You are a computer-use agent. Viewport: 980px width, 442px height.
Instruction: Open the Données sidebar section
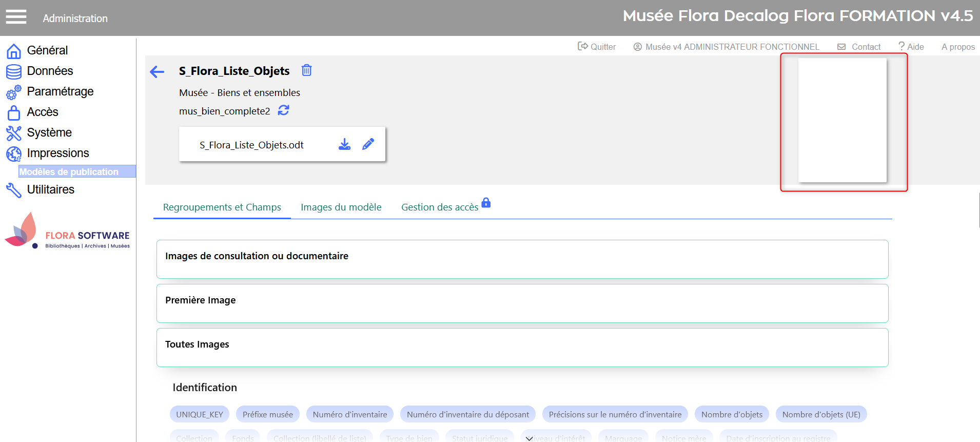[x=50, y=71]
